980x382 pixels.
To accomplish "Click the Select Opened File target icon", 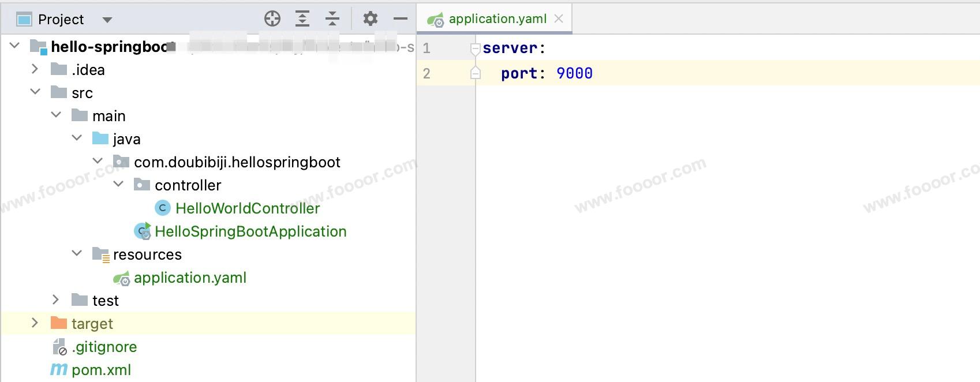I will [272, 19].
